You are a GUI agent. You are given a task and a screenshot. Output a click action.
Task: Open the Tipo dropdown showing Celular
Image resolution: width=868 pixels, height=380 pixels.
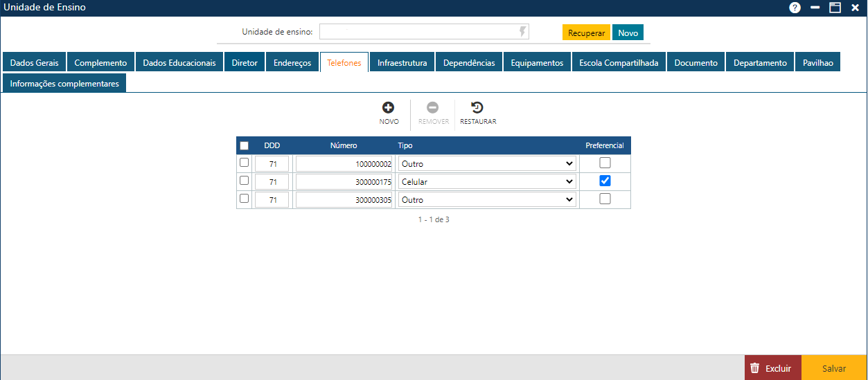click(x=487, y=181)
